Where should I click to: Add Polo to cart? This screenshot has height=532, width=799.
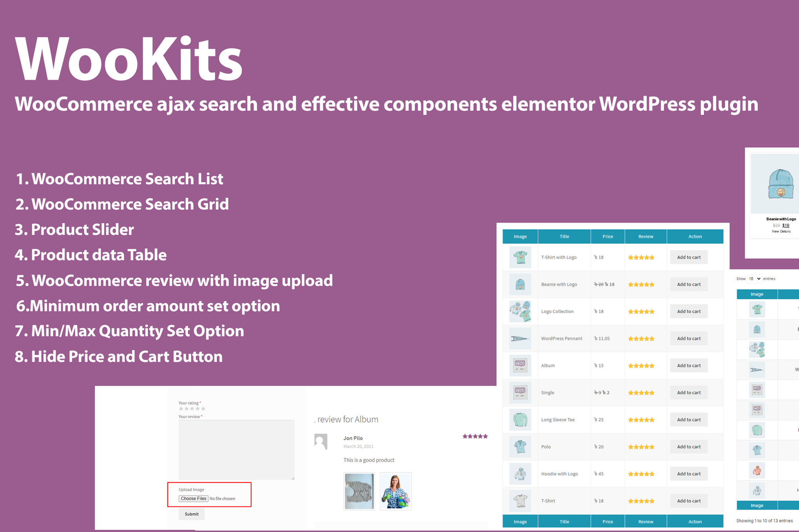688,447
